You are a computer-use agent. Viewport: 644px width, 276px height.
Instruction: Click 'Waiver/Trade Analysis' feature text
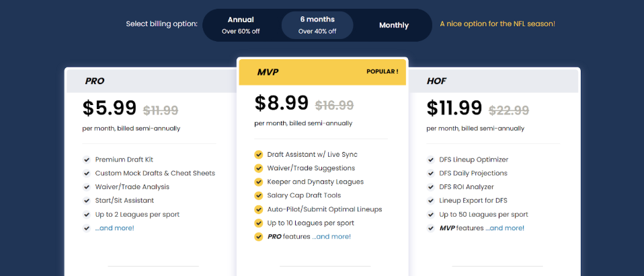132,186
